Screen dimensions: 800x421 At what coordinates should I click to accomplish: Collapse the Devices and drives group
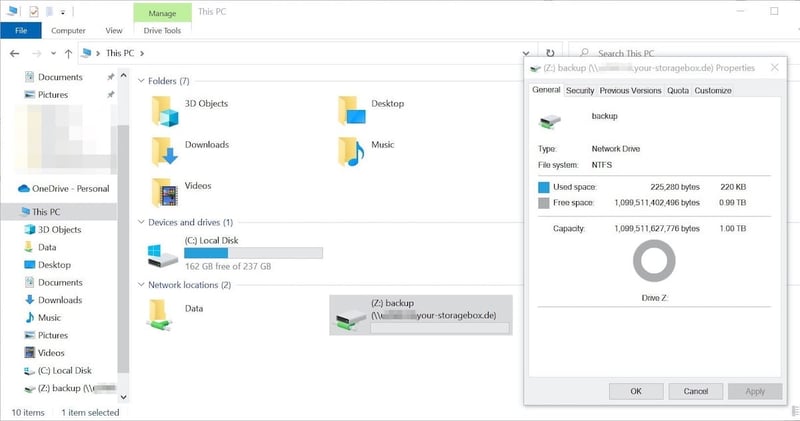click(x=141, y=222)
